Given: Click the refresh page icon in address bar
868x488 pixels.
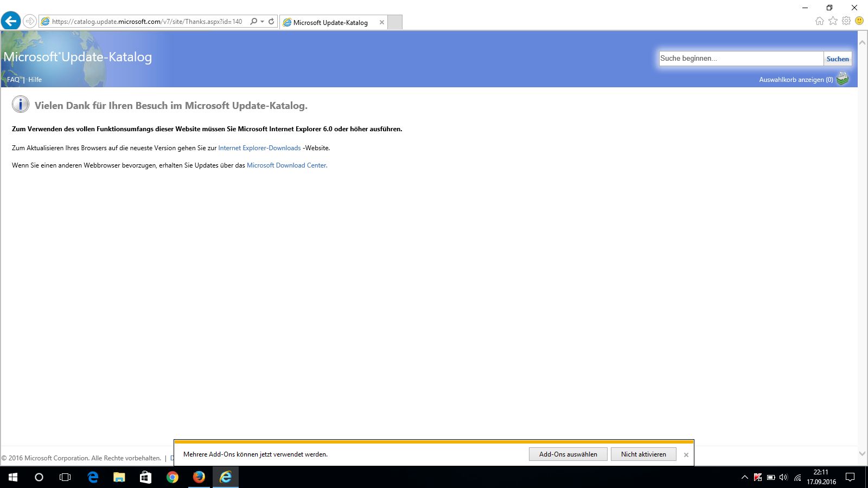Looking at the screenshot, I should coord(271,22).
